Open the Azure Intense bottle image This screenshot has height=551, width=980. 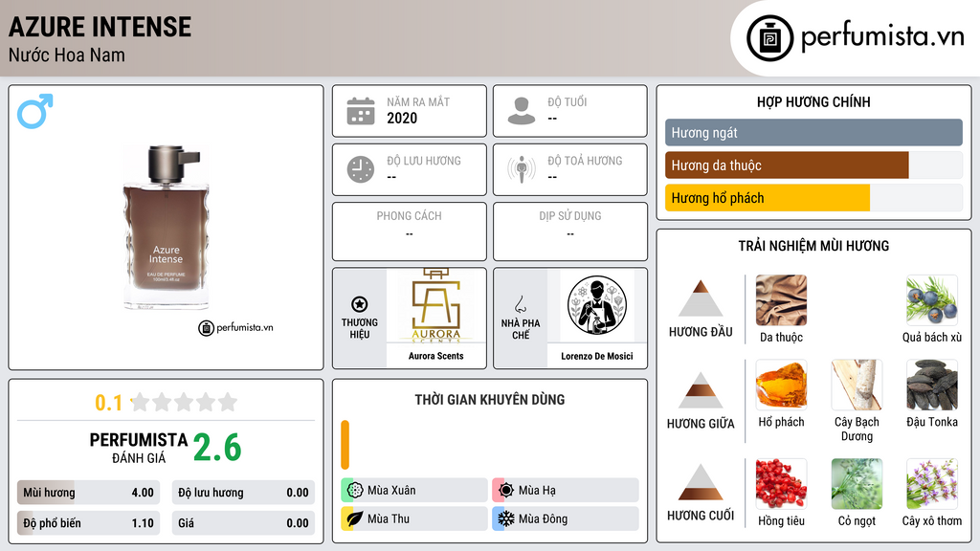(166, 228)
